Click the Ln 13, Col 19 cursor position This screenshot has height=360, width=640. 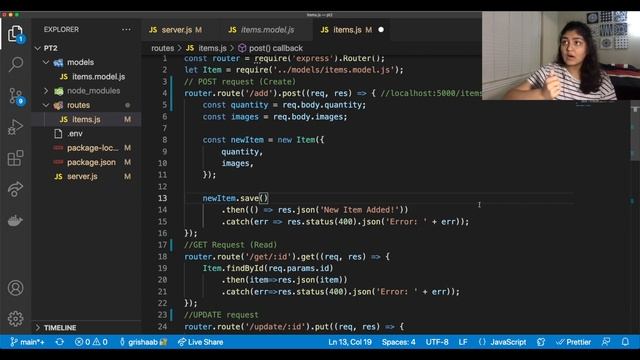[350, 342]
